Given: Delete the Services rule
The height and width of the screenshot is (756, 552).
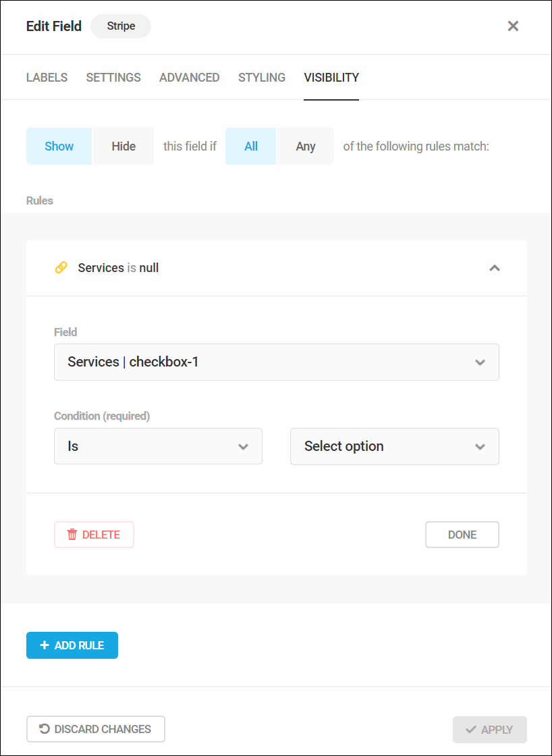Looking at the screenshot, I should click(x=94, y=535).
